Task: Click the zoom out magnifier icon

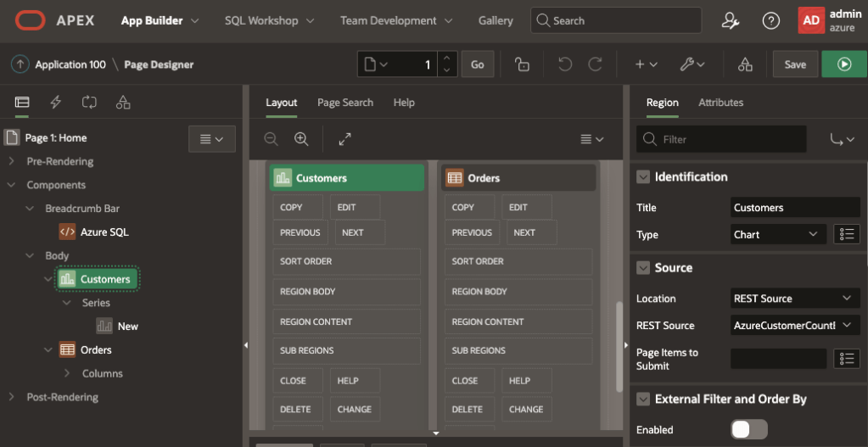Action: tap(271, 139)
